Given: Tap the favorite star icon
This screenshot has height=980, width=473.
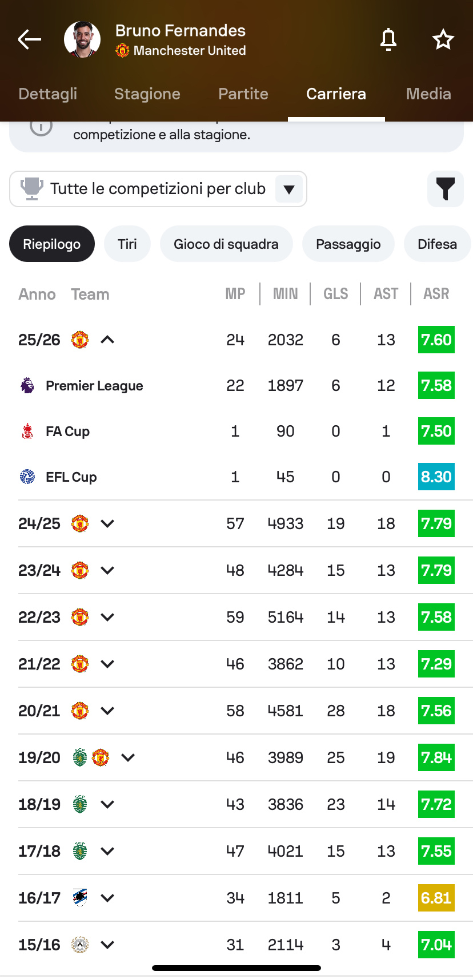Looking at the screenshot, I should 443,39.
